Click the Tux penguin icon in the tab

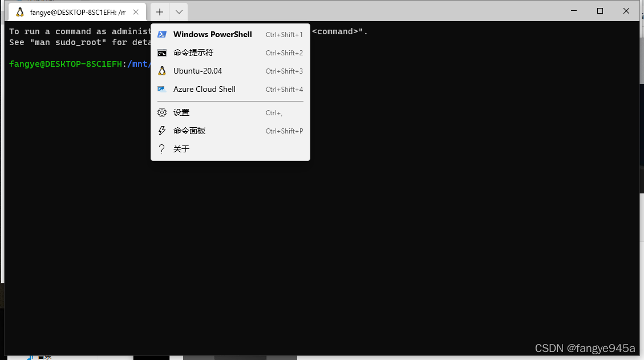coord(20,13)
